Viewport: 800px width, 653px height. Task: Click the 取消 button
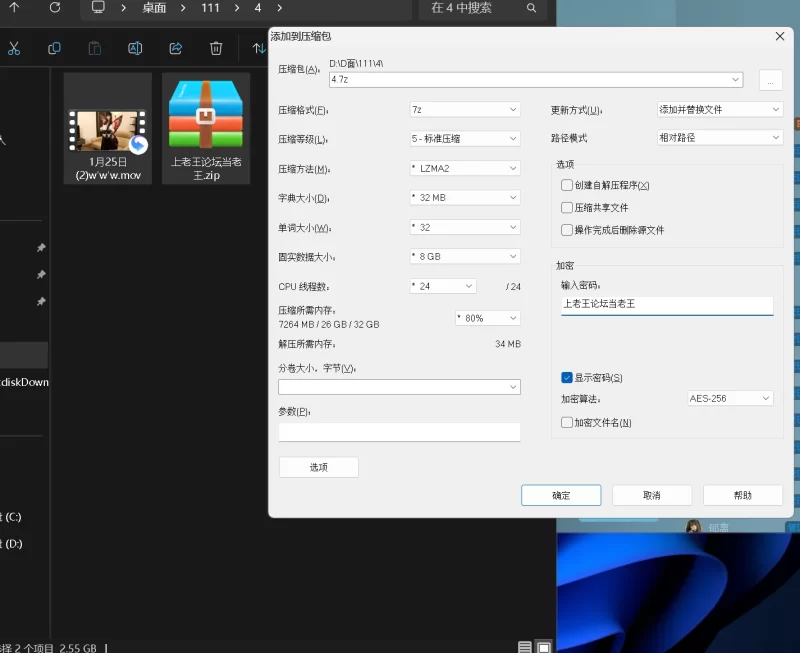(x=651, y=495)
